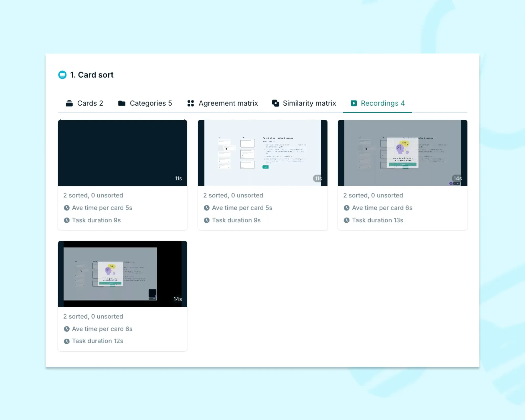Viewport: 525px width, 420px height.
Task: Click the Agreement matrix grid icon
Action: [191, 103]
